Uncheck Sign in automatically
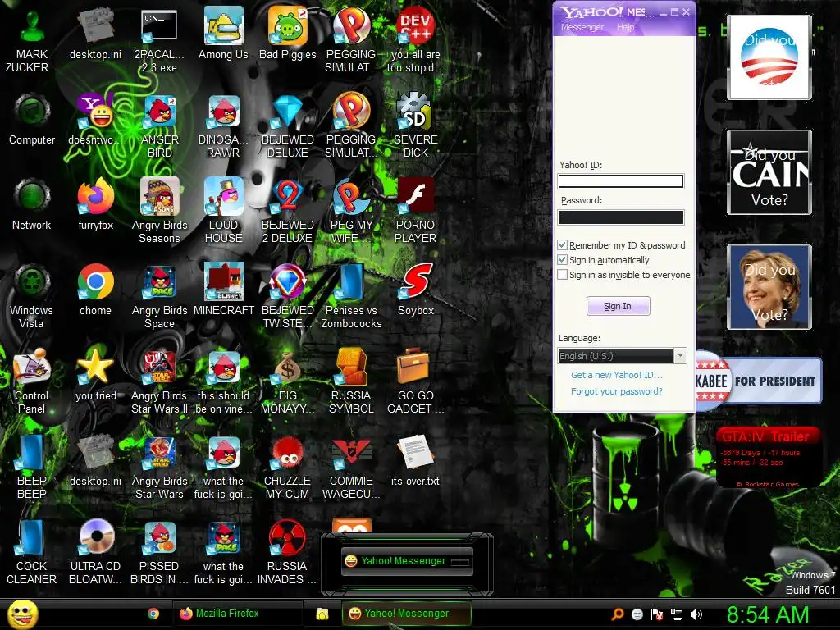Screen dimensions: 840x630 (x=562, y=260)
